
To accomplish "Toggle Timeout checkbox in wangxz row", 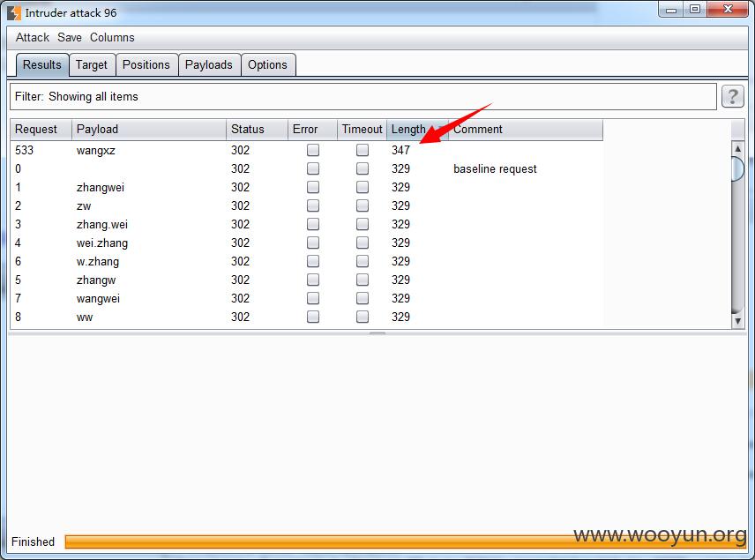I will tap(363, 150).
